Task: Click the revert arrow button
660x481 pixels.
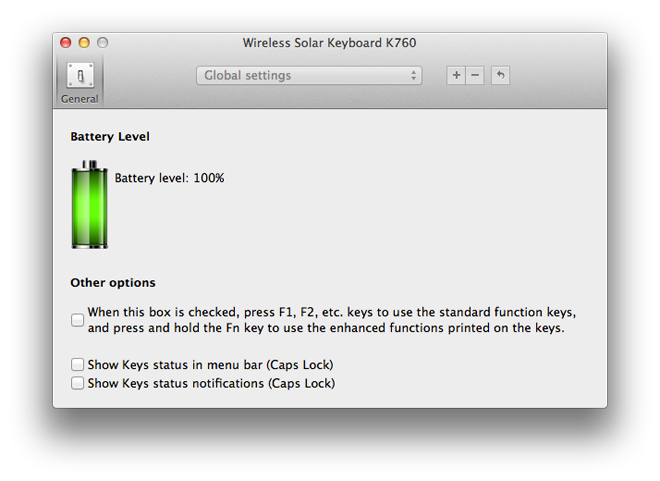Action: point(500,75)
